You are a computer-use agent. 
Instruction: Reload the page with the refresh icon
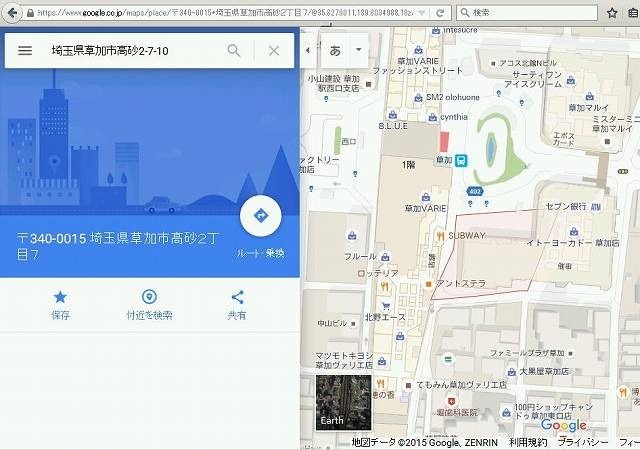[440, 13]
